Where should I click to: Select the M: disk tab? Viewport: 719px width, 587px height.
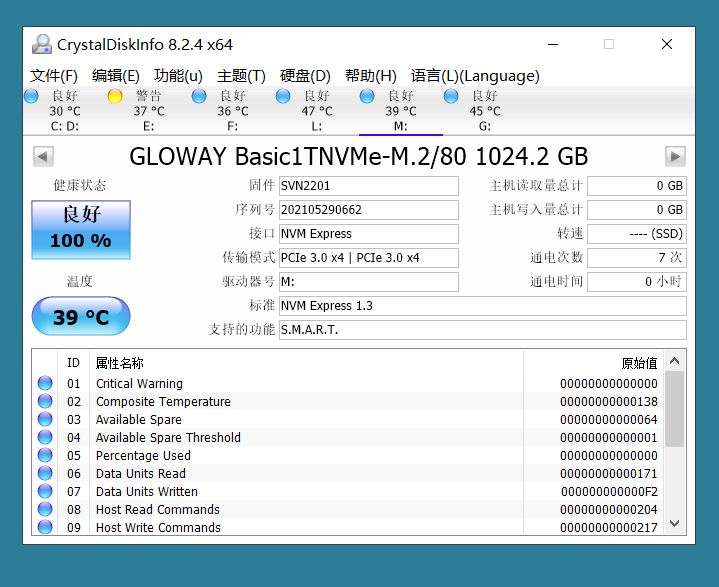coord(401,111)
